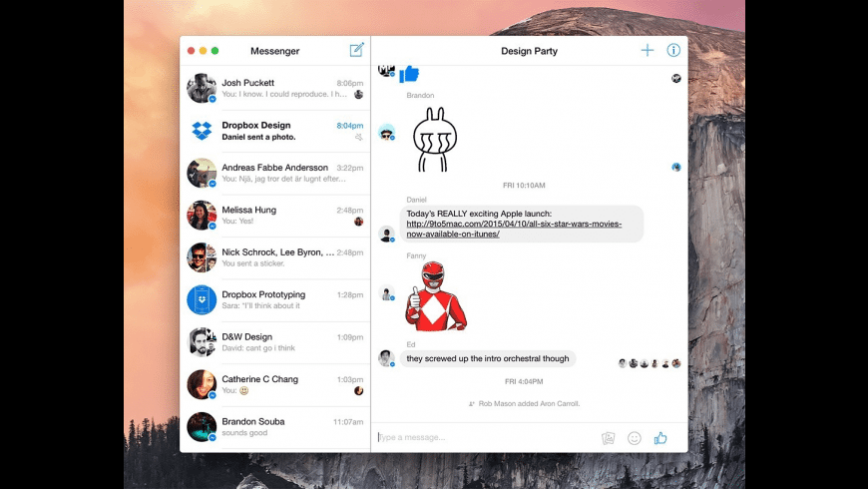Click the FRI 10:10AM timestamp
This screenshot has width=868, height=489.
tap(524, 186)
